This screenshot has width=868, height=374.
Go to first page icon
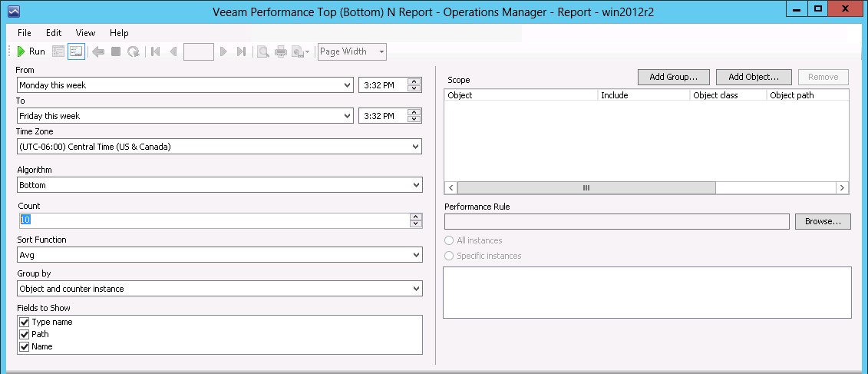pyautogui.click(x=156, y=51)
